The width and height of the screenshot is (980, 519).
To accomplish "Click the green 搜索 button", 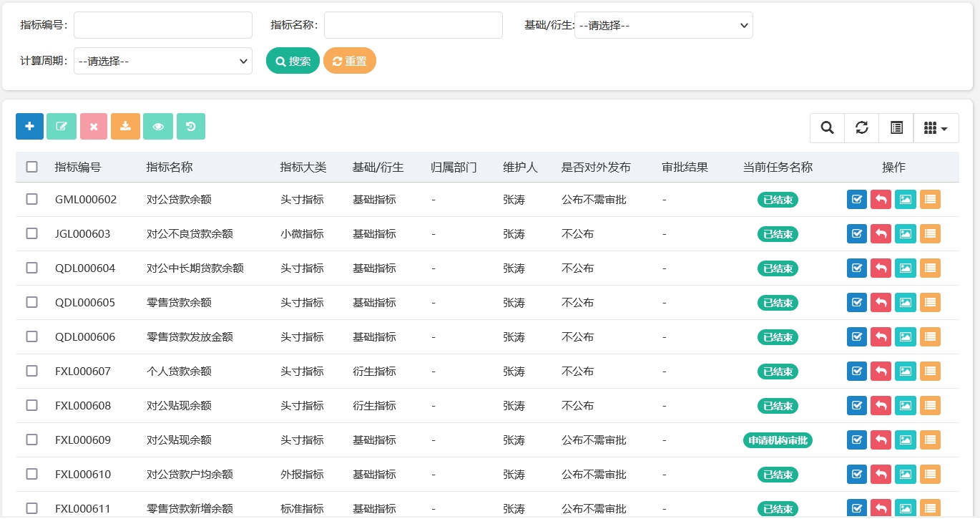I will 293,61.
